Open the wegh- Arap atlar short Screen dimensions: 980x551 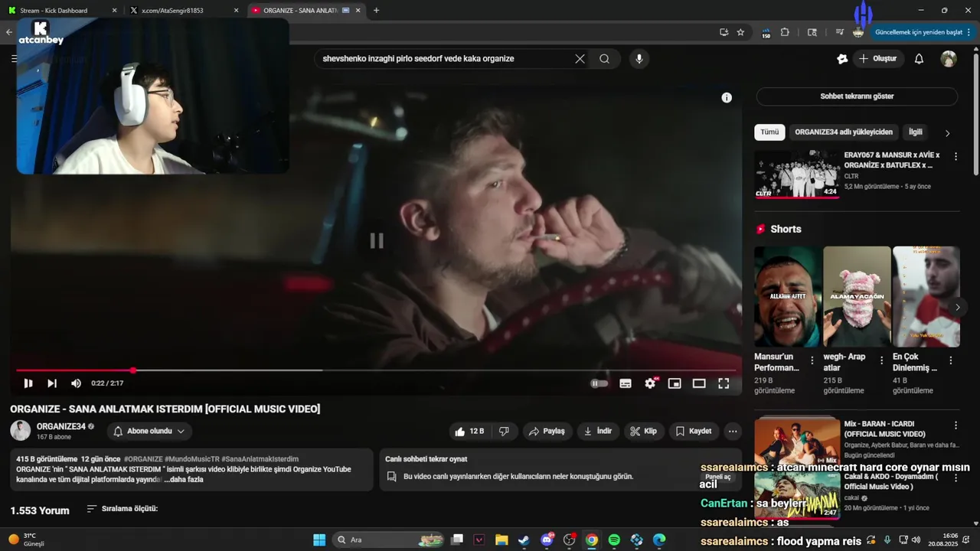857,296
